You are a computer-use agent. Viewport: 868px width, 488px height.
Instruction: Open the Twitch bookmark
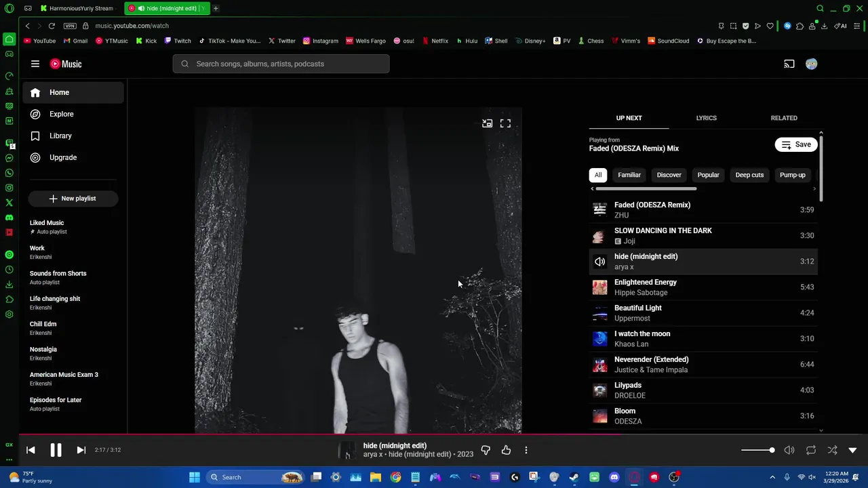point(178,41)
